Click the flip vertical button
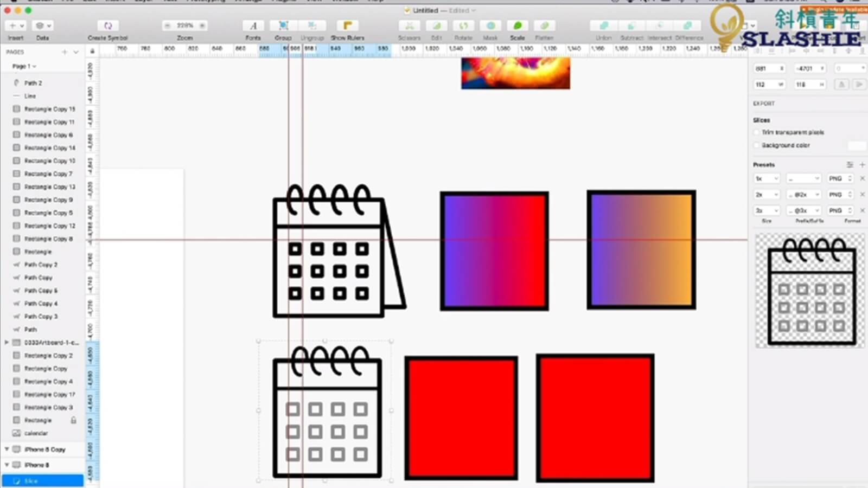This screenshot has height=488, width=868. coord(859,85)
